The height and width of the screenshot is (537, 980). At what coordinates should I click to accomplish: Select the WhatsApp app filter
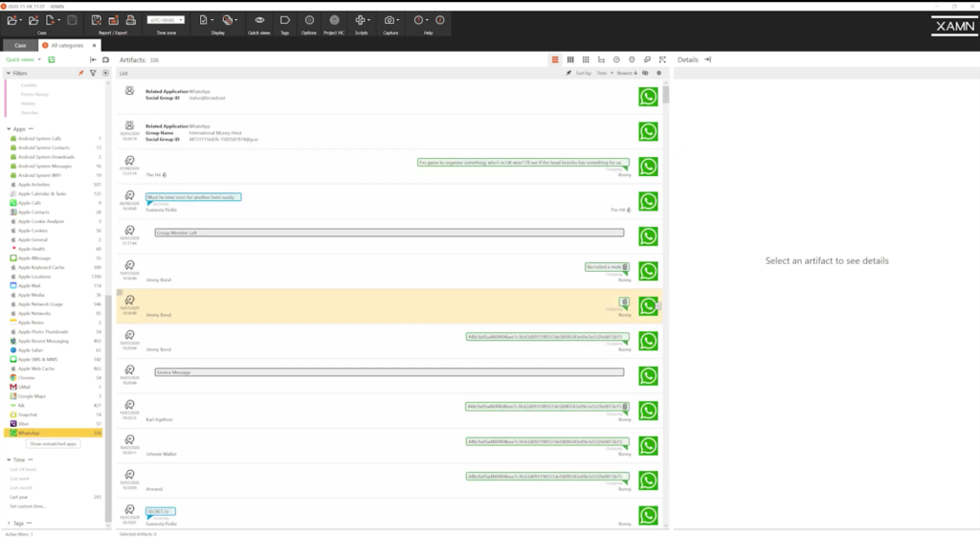pos(54,433)
